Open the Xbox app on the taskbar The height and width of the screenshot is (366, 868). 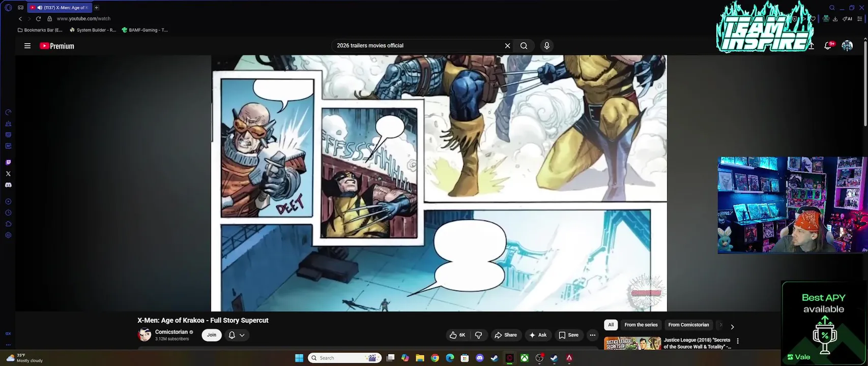pyautogui.click(x=524, y=358)
